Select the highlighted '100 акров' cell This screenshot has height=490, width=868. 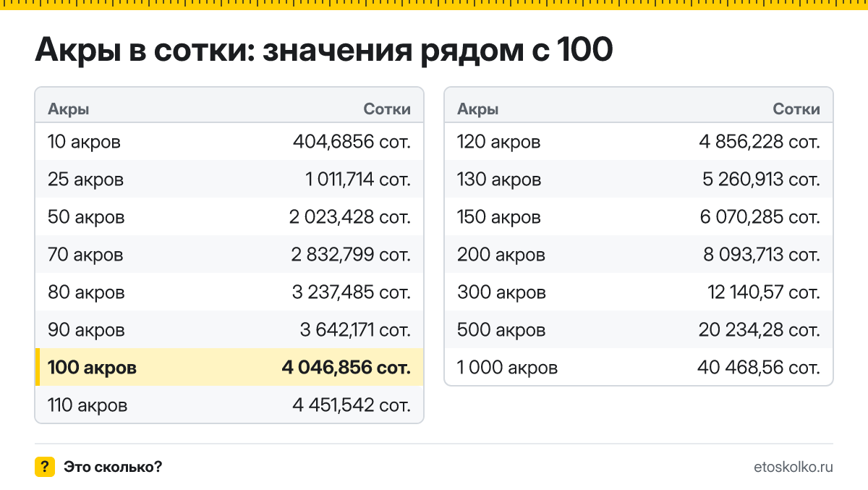coord(92,367)
